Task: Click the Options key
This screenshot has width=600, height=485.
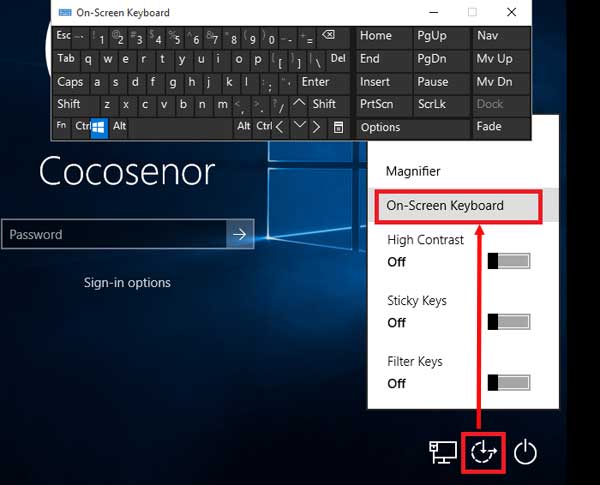Action: (x=412, y=127)
